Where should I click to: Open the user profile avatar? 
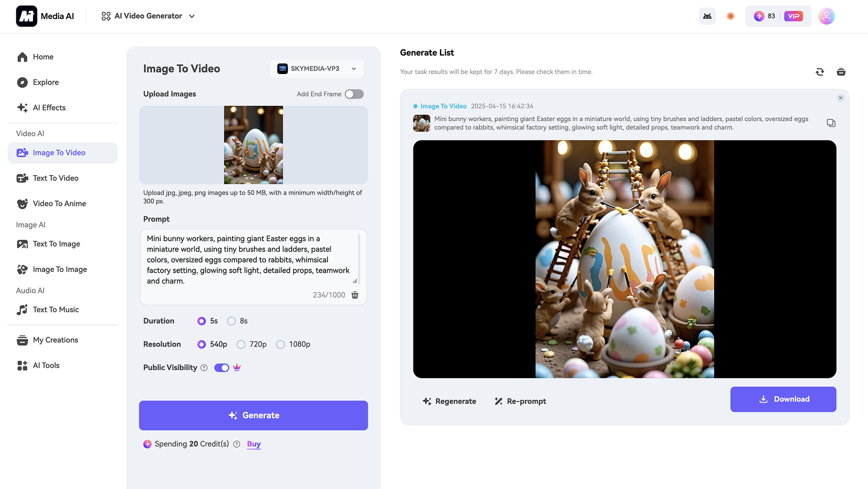point(826,16)
